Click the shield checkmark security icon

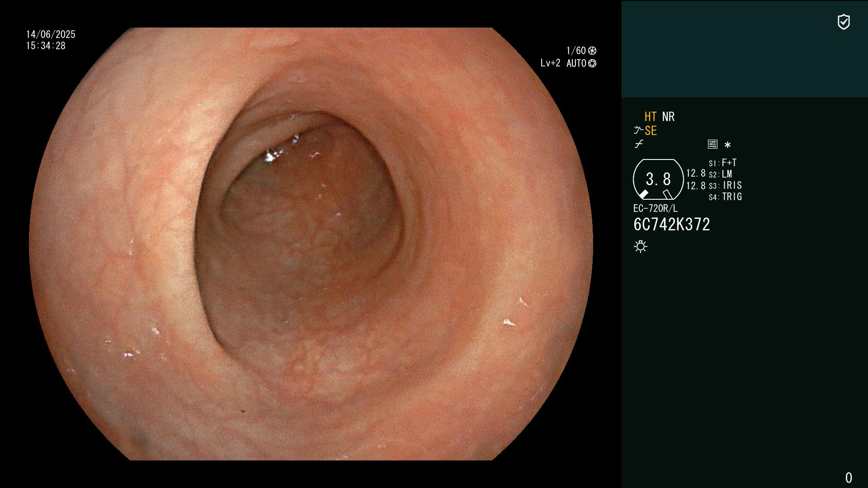pyautogui.click(x=844, y=22)
